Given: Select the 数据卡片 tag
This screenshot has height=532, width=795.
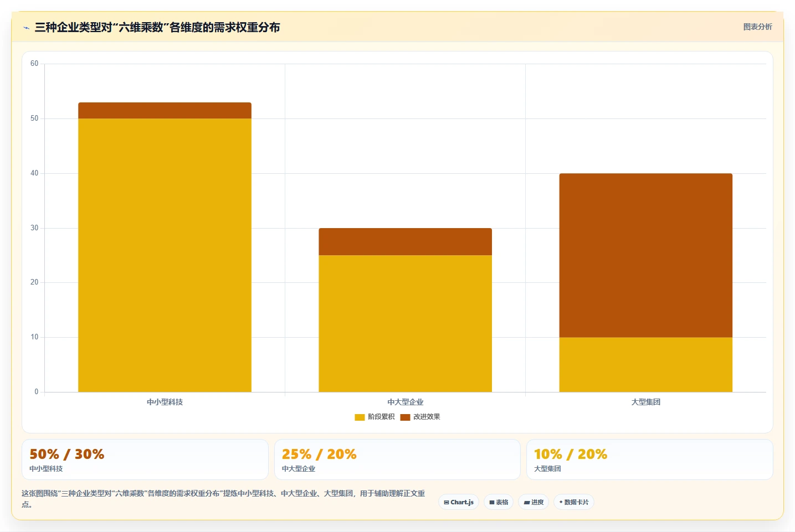Looking at the screenshot, I should pos(574,502).
